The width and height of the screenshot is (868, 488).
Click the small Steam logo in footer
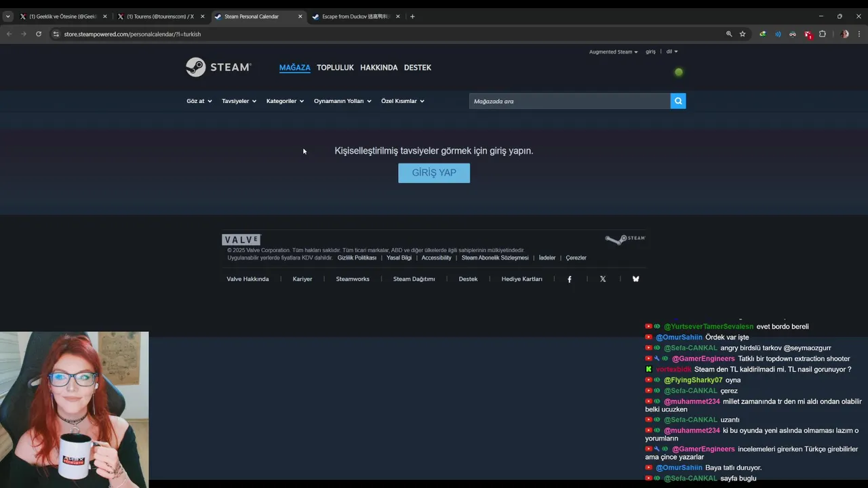tap(625, 239)
